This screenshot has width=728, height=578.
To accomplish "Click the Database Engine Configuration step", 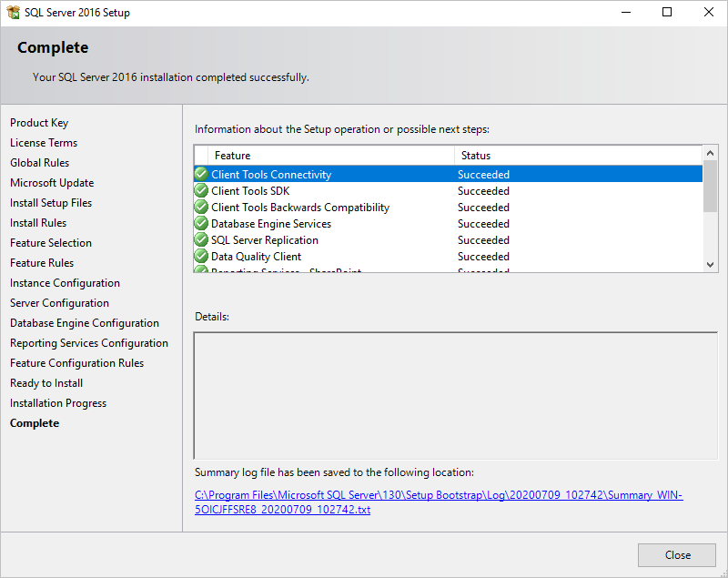I will pos(85,323).
